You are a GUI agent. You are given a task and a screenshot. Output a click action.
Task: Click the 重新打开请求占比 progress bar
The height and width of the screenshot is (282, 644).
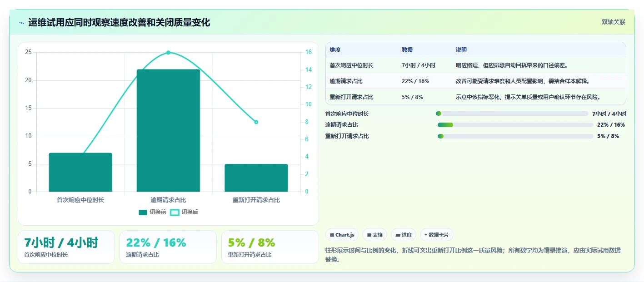[515, 136]
